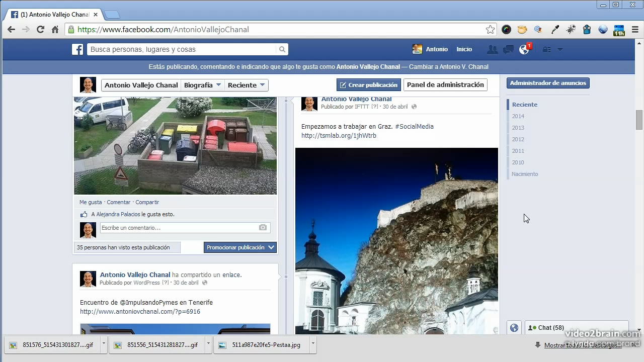Click the globe icon beside Chat
The height and width of the screenshot is (362, 644).
click(x=514, y=328)
